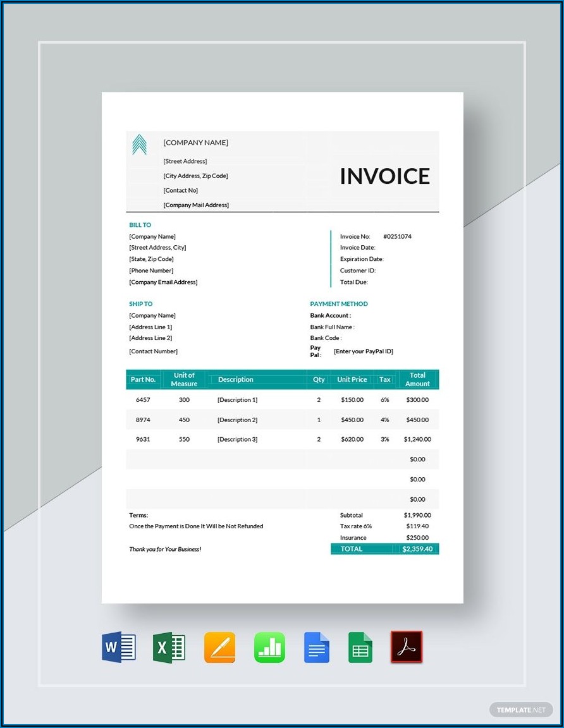Click the PAYMENT METHOD heading
This screenshot has width=564, height=728.
point(338,304)
